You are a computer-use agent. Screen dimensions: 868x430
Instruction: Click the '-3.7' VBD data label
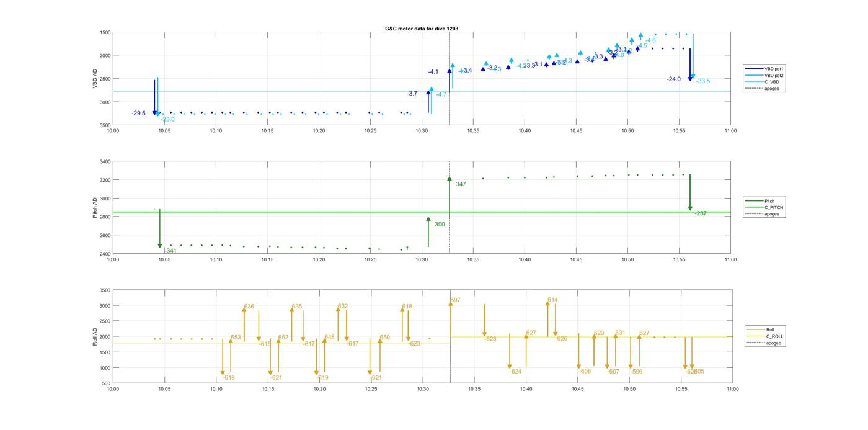(x=412, y=94)
